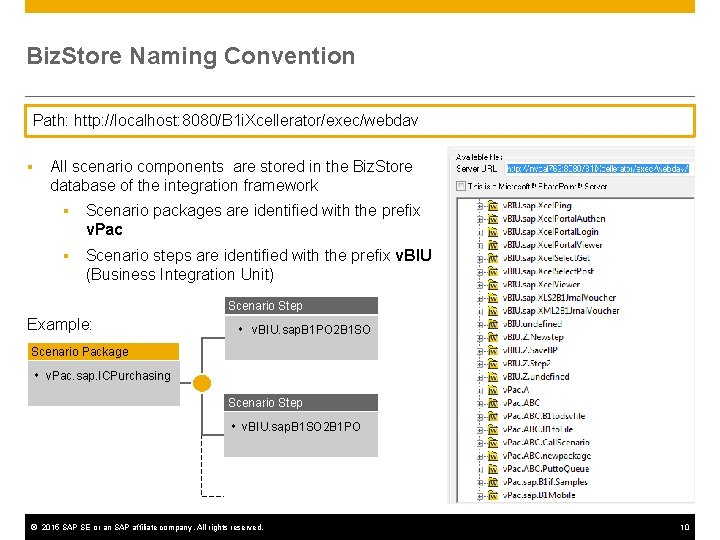Click the folder icon beside vPac.A

[x=493, y=390]
